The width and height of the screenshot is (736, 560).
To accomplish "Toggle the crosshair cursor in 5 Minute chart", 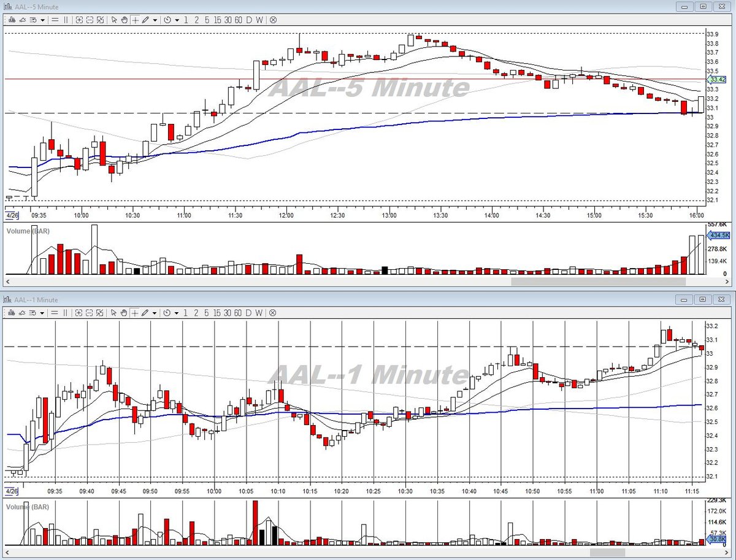I will coord(135,20).
